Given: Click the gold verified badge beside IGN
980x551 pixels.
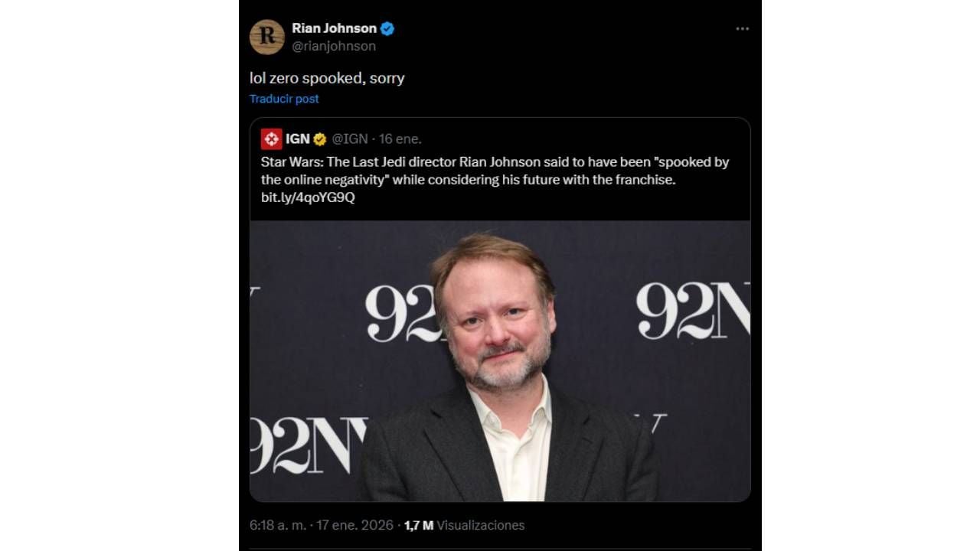Looking at the screenshot, I should [320, 139].
